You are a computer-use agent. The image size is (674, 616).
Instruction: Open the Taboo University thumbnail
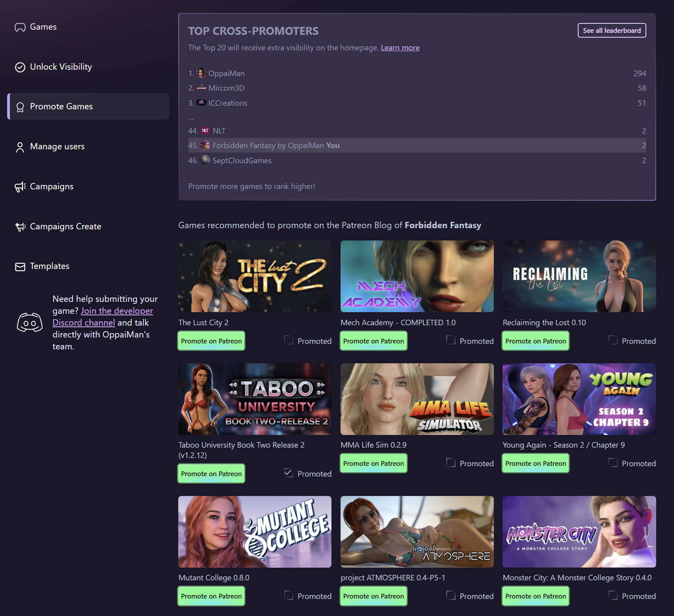pyautogui.click(x=255, y=399)
